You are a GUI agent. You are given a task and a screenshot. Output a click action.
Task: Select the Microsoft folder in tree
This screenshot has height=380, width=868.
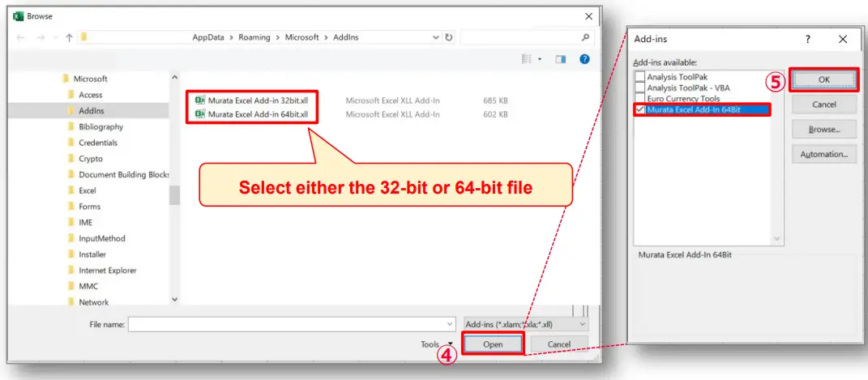pos(90,79)
